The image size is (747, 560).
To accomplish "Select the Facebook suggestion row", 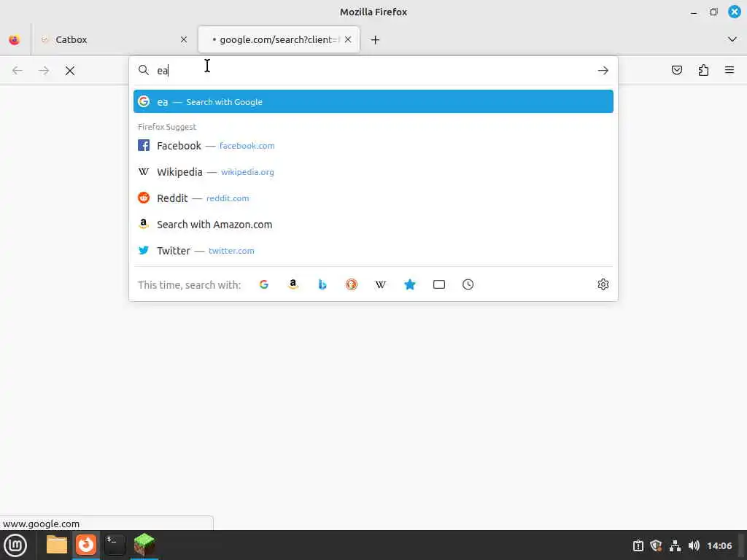I will (373, 145).
